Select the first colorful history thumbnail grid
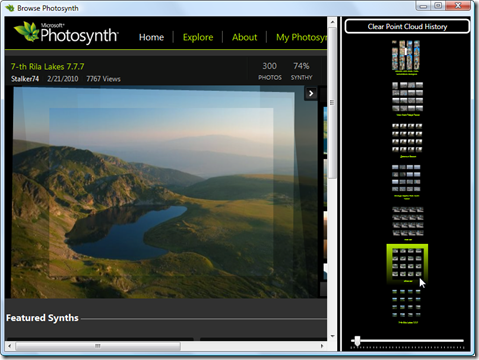This screenshot has width=479, height=360. tap(406, 57)
